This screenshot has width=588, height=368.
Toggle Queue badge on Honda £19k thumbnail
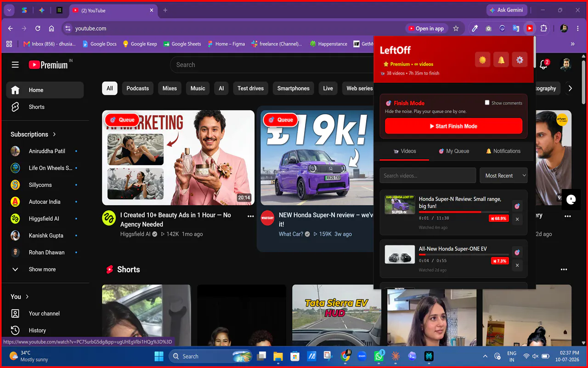(x=281, y=120)
